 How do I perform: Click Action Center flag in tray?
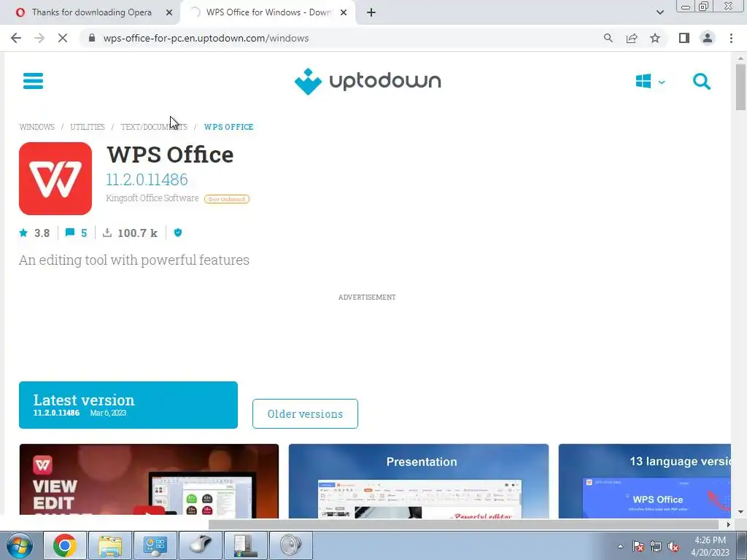click(638, 546)
